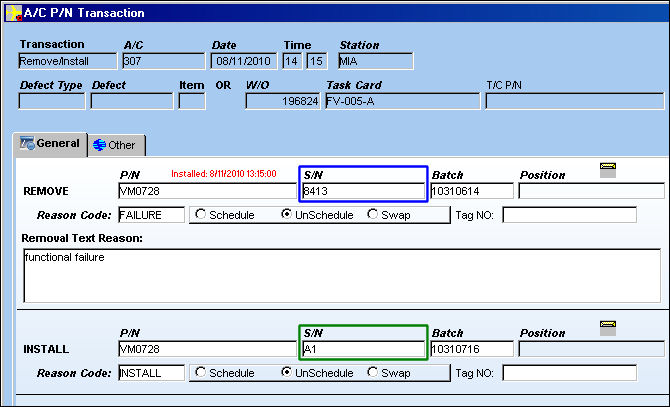Click the INSTALL Batch field 10310716
The width and height of the screenshot is (670, 407).
[x=472, y=349]
